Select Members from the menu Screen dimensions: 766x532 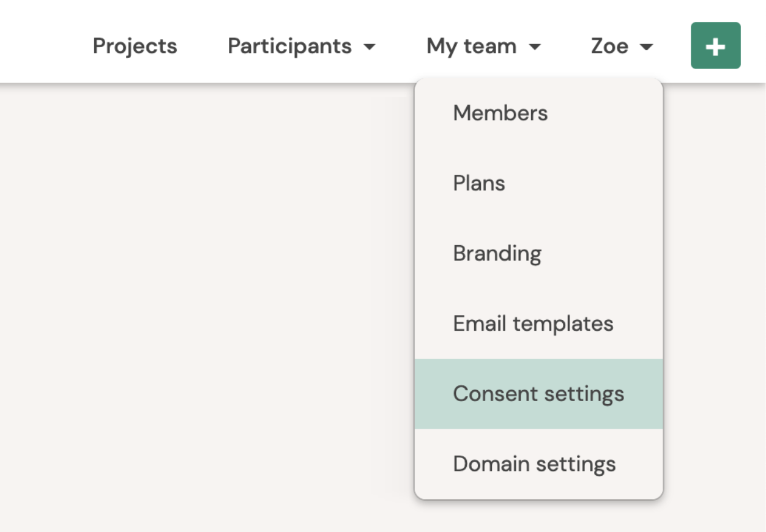point(500,113)
